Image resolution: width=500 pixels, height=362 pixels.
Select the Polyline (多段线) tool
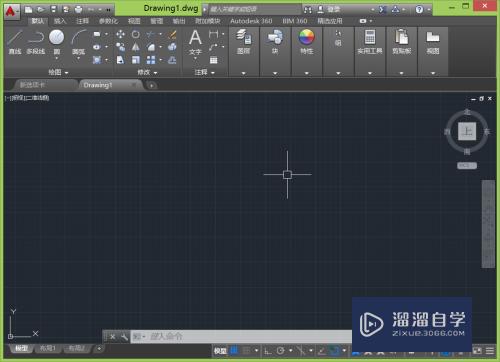point(36,42)
